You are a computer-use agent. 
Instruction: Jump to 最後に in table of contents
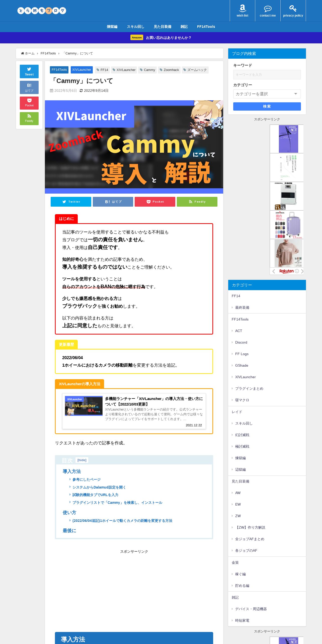click(69, 531)
